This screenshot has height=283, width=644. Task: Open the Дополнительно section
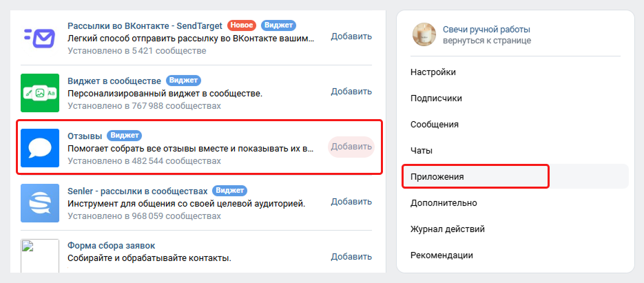(444, 202)
